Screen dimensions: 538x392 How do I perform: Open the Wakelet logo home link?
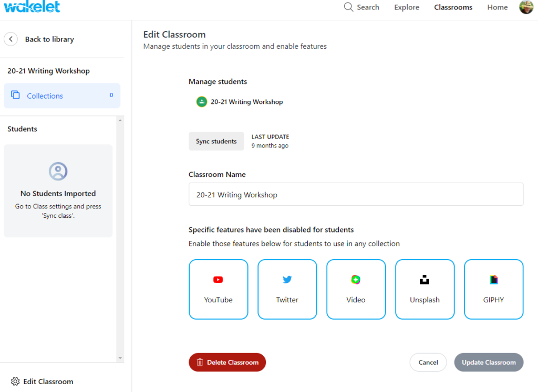tap(32, 6)
